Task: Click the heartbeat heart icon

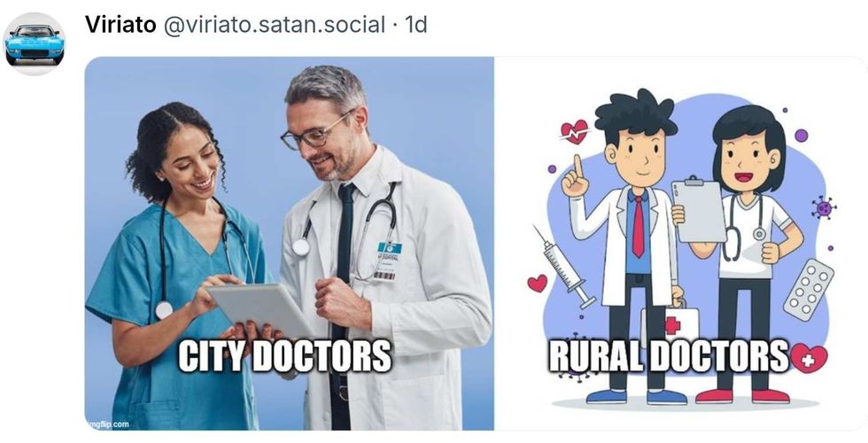Action: coord(575,132)
